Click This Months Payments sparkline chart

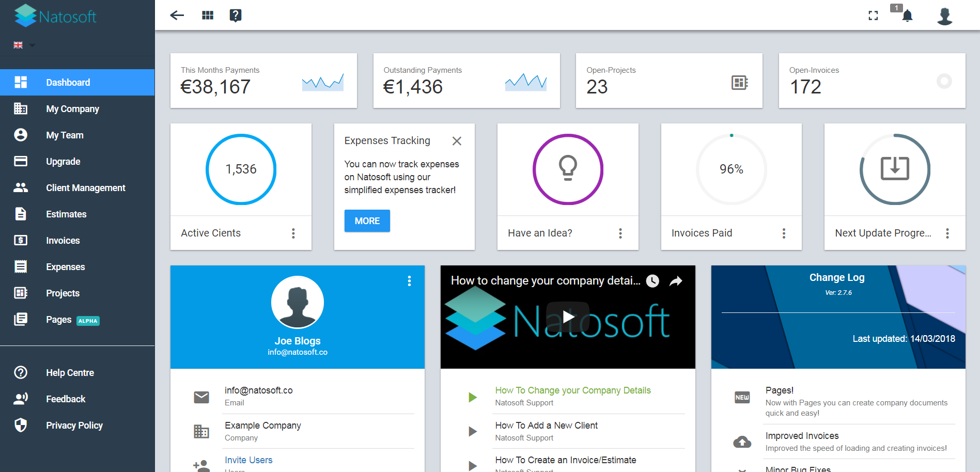[x=323, y=82]
